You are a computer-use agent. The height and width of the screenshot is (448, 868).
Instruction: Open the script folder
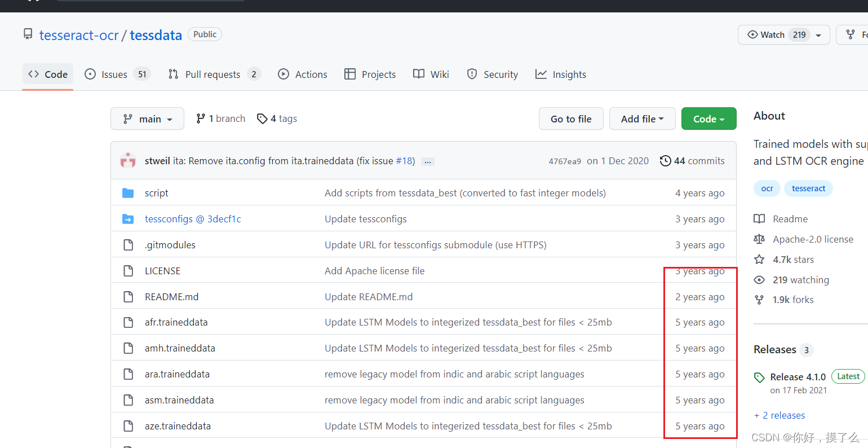(x=157, y=193)
